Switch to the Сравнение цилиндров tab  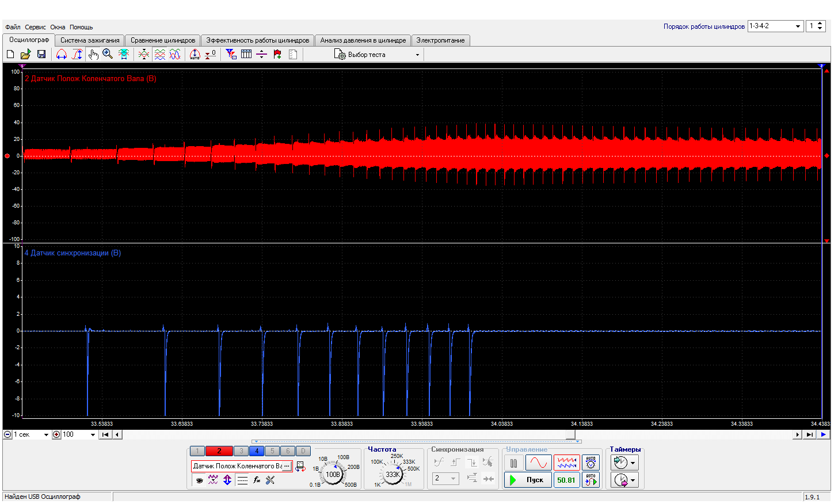click(x=163, y=40)
